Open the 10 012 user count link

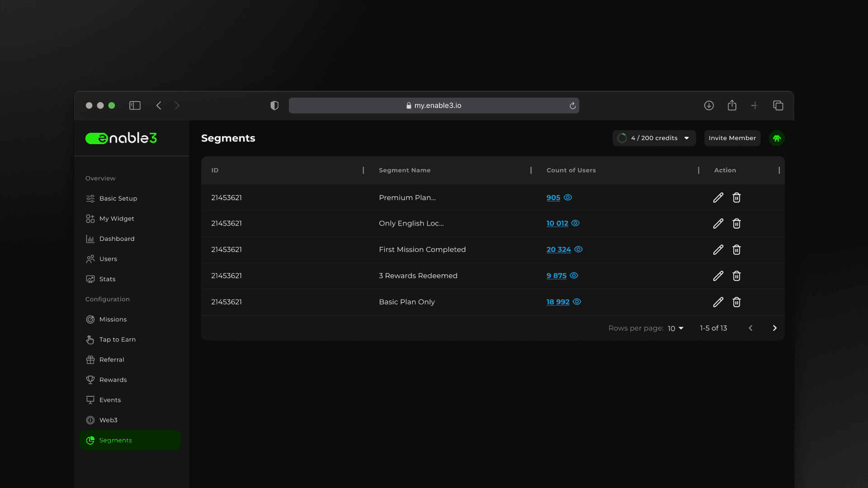[557, 224]
